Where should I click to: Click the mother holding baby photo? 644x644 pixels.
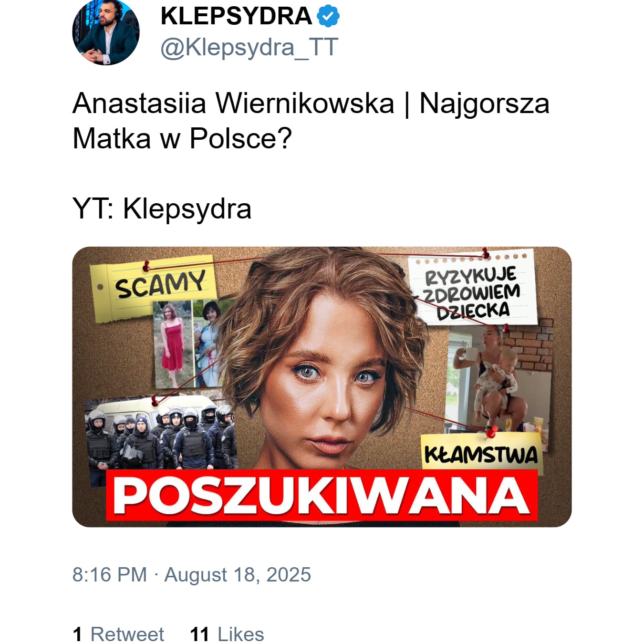tap(498, 382)
